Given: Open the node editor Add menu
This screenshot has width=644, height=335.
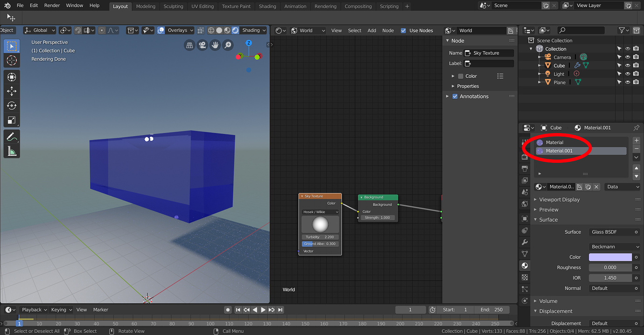Looking at the screenshot, I should point(371,30).
